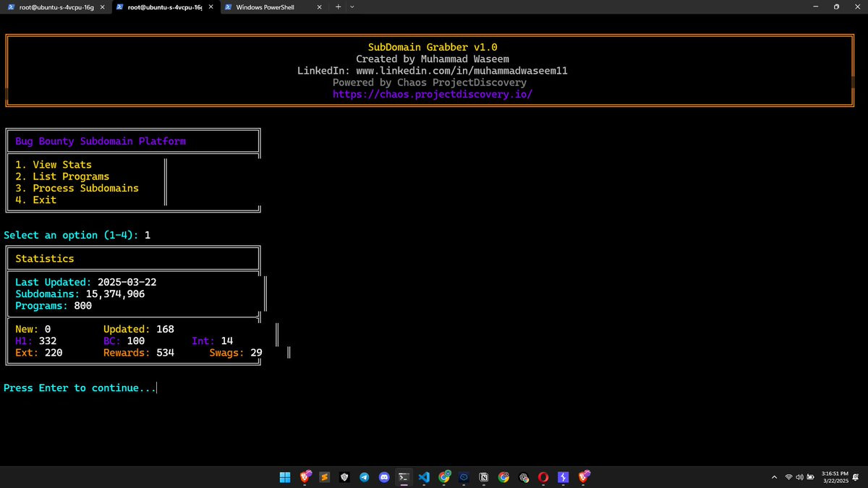Screen dimensions: 868x488
Task: Close the Windows PowerShell tab
Action: pos(319,7)
